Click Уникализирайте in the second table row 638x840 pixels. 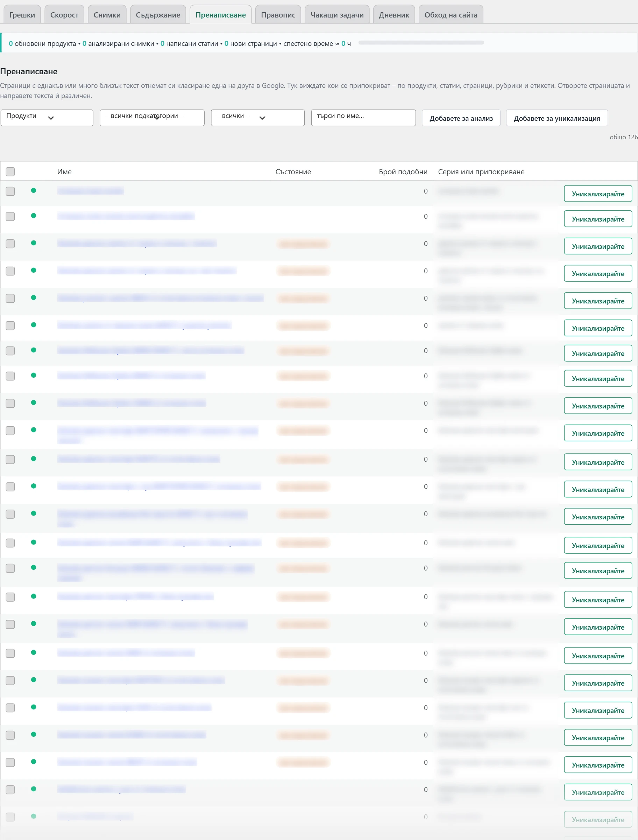tap(598, 219)
